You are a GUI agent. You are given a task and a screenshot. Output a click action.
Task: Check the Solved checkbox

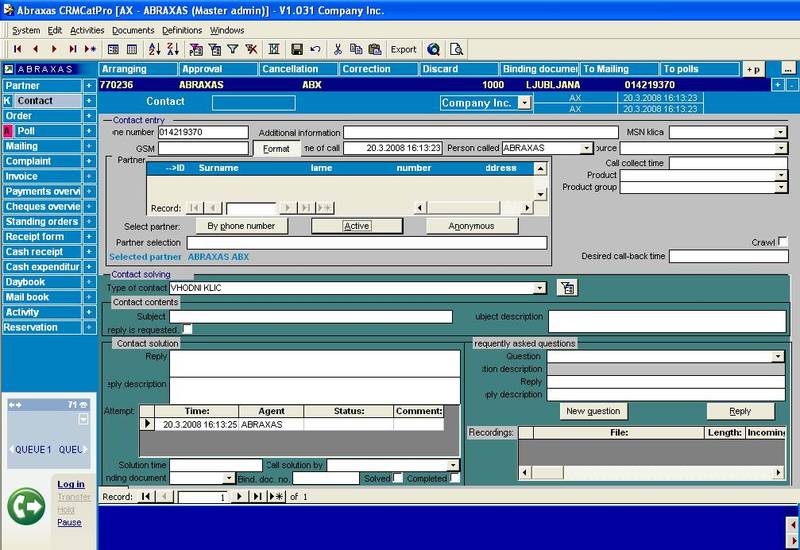coord(398,478)
